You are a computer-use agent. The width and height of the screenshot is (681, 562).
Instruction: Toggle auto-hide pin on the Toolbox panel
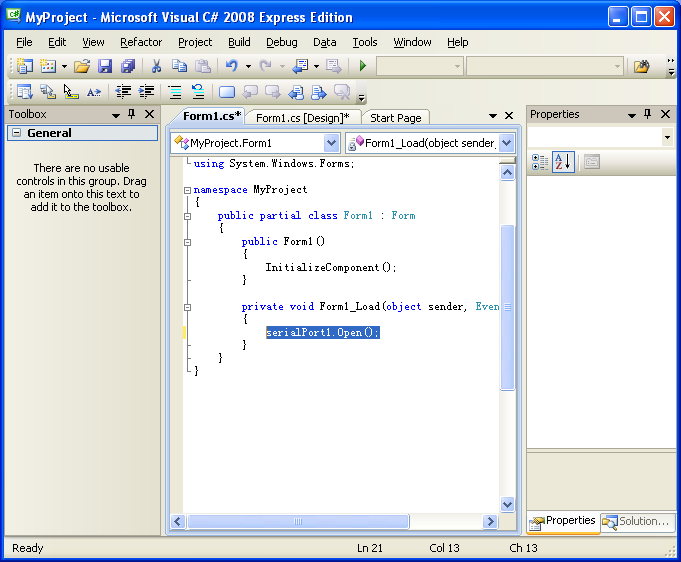(132, 114)
